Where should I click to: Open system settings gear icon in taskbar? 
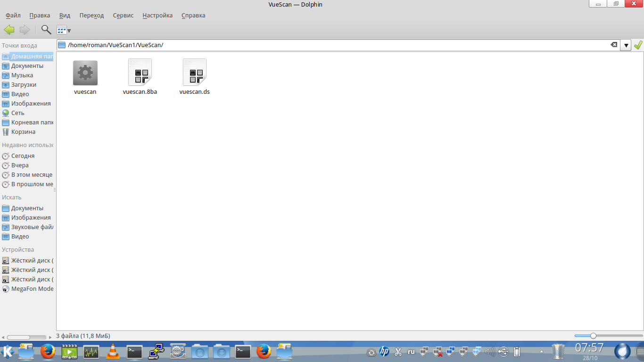coord(178,352)
